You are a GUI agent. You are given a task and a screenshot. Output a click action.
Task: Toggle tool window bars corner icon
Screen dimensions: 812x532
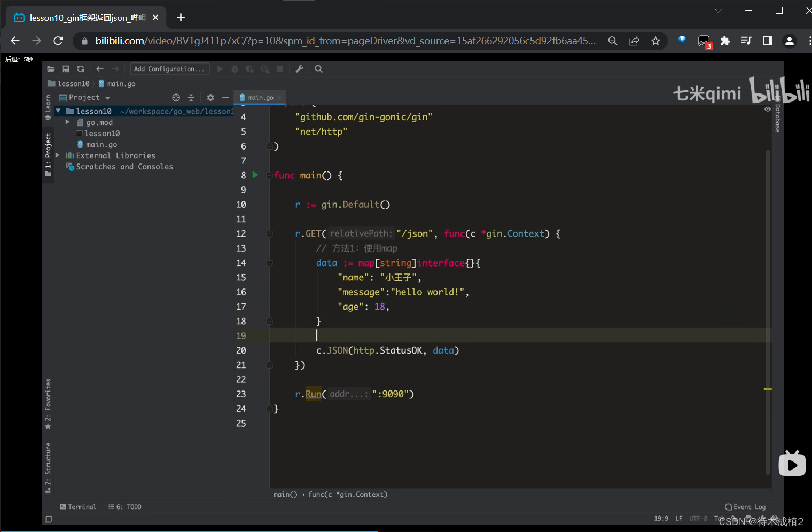coord(49,519)
